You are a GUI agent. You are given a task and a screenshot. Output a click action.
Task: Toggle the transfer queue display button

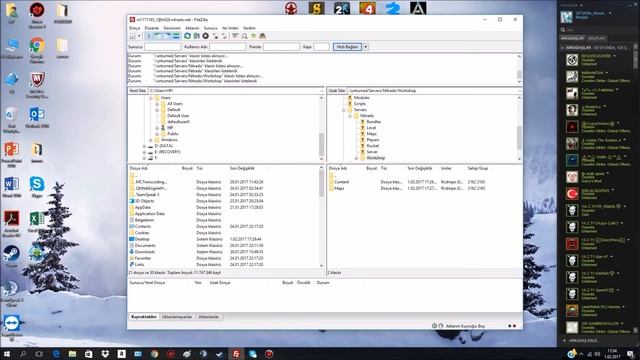176,36
